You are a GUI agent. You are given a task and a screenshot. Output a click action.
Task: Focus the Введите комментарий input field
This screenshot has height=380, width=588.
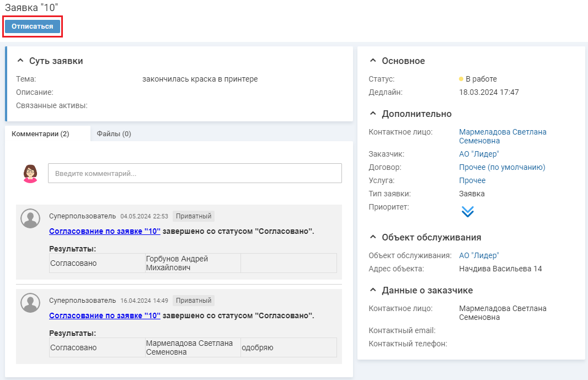click(x=195, y=173)
